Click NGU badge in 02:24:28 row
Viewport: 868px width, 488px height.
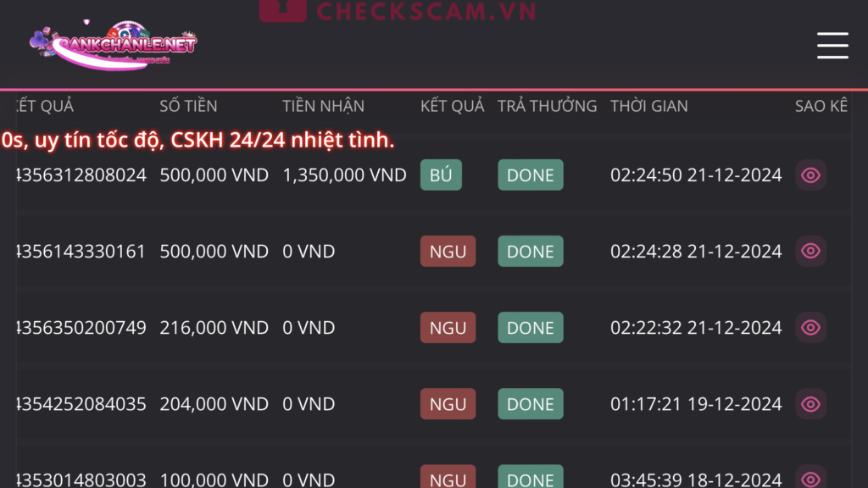tap(448, 252)
